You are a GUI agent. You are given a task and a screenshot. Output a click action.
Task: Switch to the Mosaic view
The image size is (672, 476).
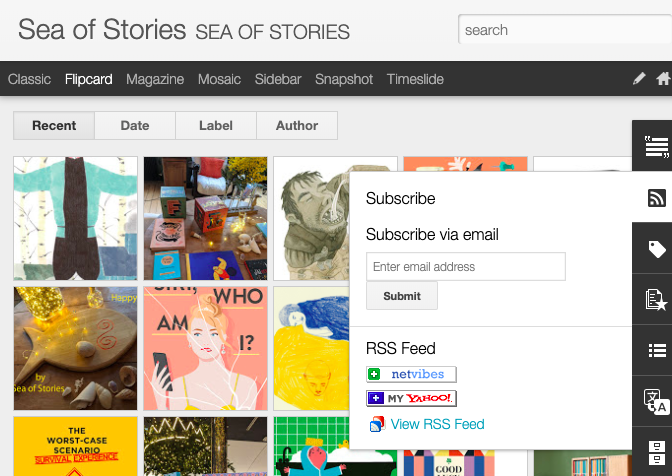click(x=219, y=79)
